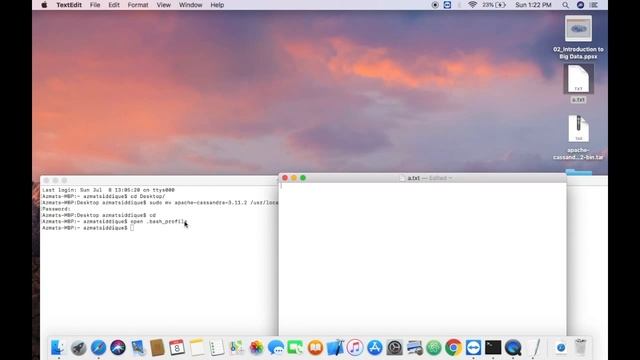This screenshot has height=360, width=640.
Task: Switch to Terminal icon in Dock
Action: pyautogui.click(x=493, y=348)
